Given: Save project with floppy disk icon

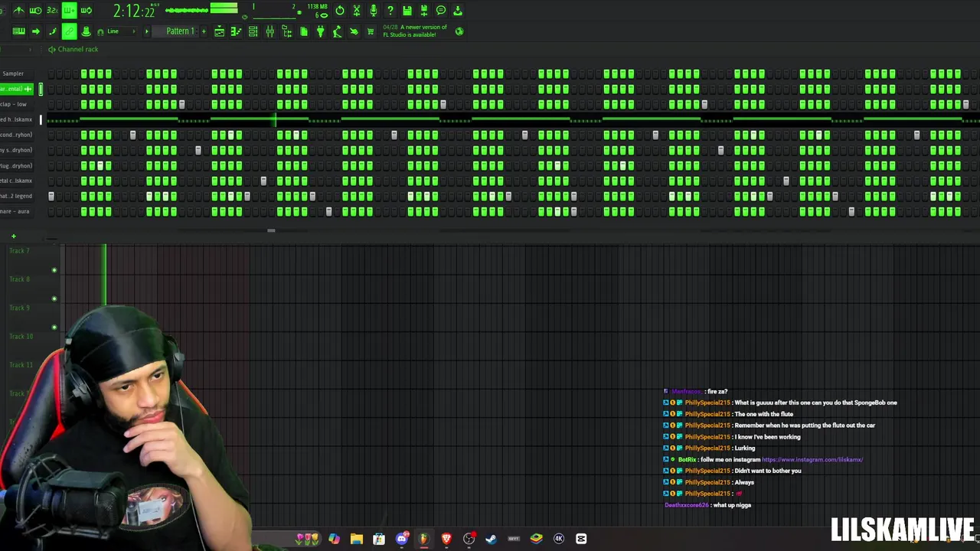Looking at the screenshot, I should click(x=407, y=11).
